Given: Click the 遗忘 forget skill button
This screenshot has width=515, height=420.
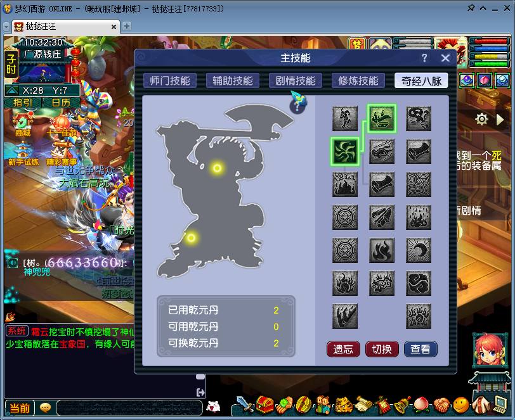Looking at the screenshot, I should 343,349.
